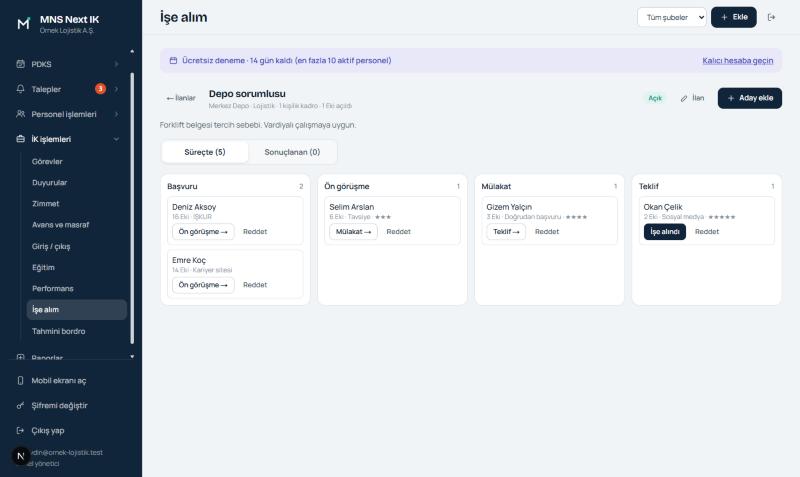Click the Mobil ekranı aç phone icon
Image resolution: width=800 pixels, height=477 pixels.
[x=20, y=381]
